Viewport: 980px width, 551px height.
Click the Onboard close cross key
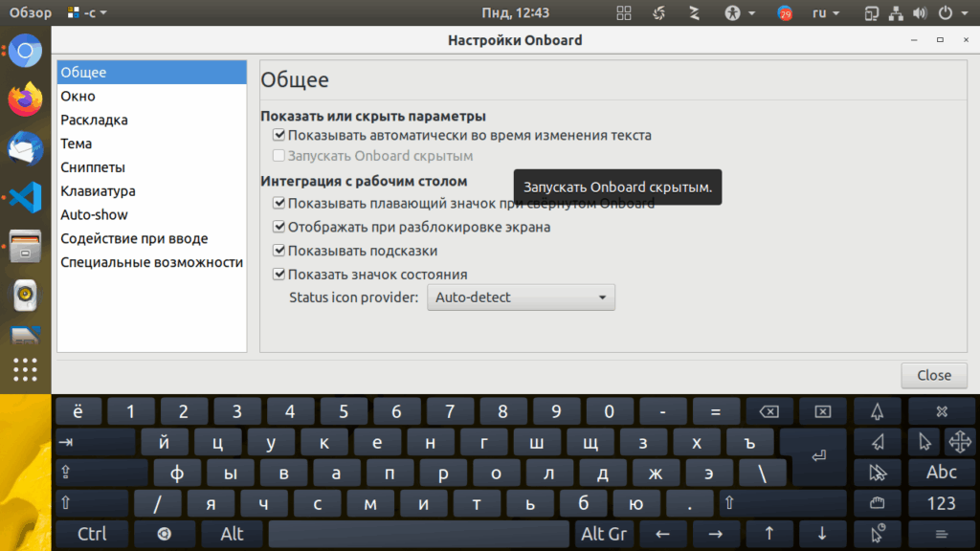click(942, 411)
